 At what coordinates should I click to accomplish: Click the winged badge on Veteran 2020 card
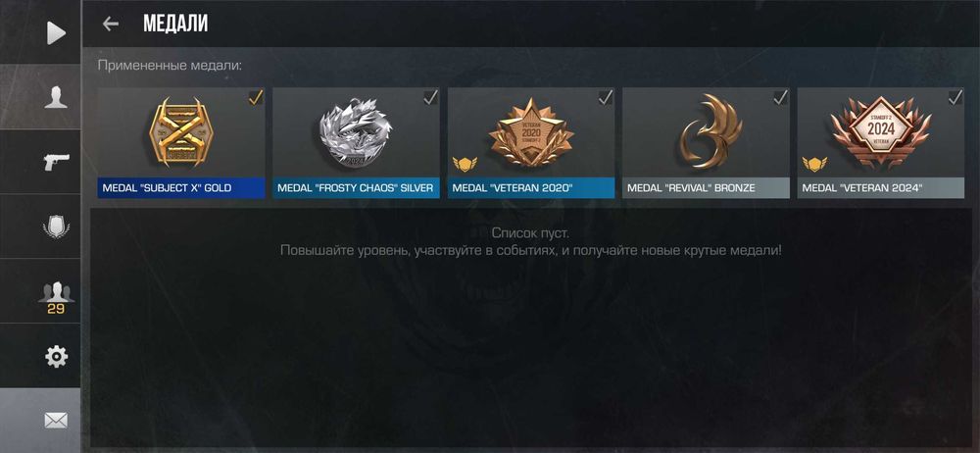point(465,165)
